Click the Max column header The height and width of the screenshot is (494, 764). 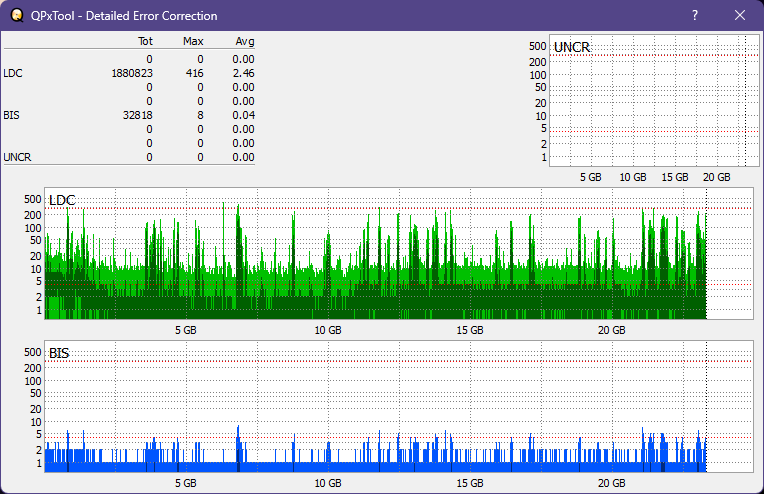point(193,41)
